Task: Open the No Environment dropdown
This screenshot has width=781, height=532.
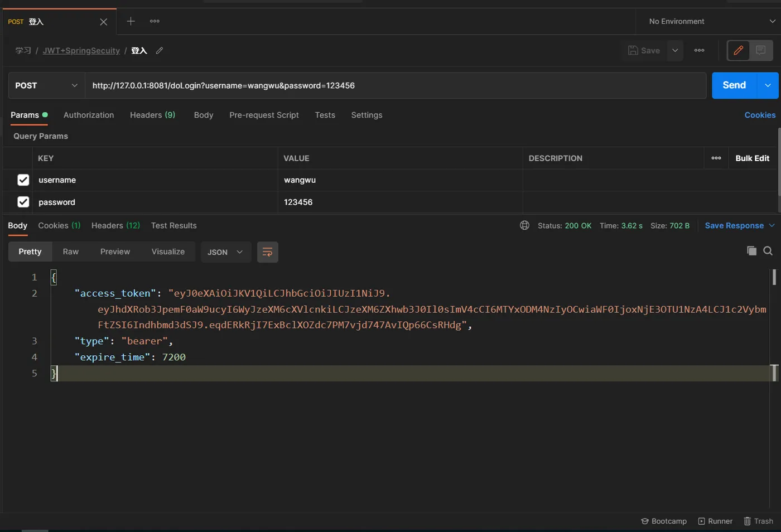Action: 711,21
